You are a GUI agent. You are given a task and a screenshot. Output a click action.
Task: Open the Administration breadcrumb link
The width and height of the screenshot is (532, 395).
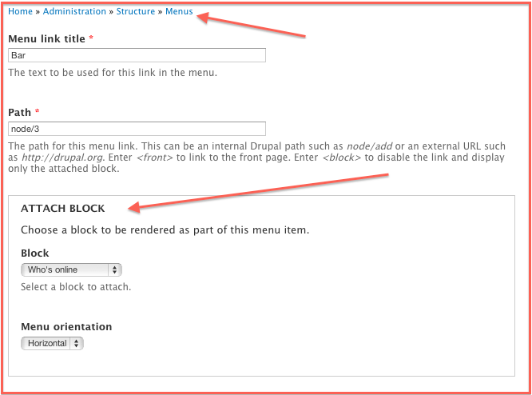pyautogui.click(x=74, y=11)
